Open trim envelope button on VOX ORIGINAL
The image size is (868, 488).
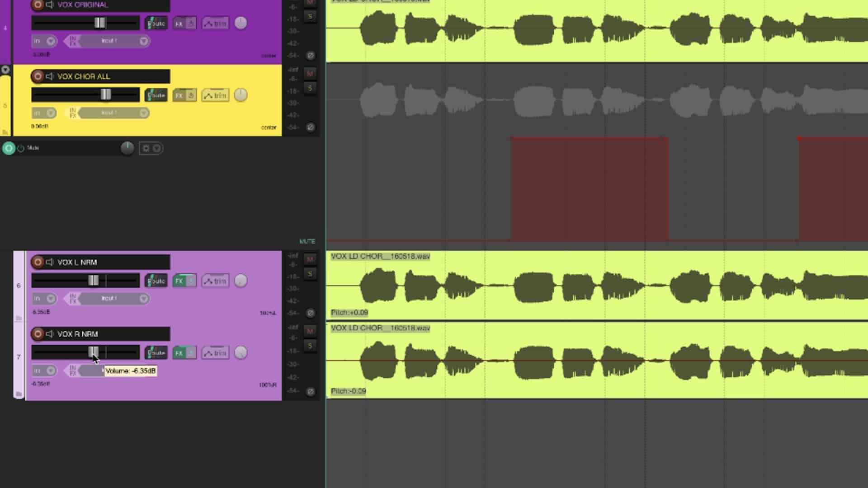tap(215, 23)
